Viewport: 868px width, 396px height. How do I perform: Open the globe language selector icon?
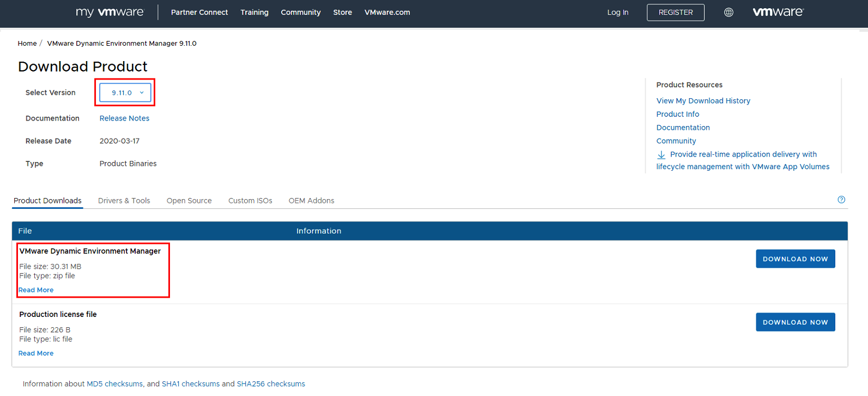click(x=729, y=12)
